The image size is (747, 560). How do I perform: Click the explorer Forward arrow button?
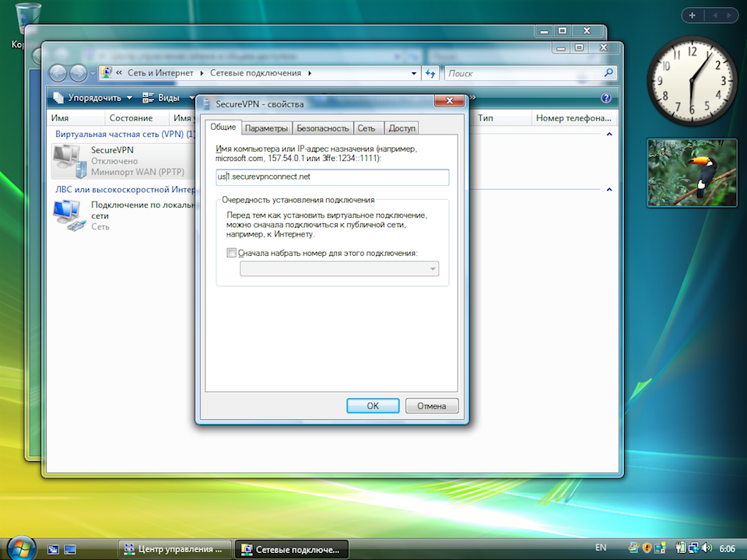tap(78, 73)
